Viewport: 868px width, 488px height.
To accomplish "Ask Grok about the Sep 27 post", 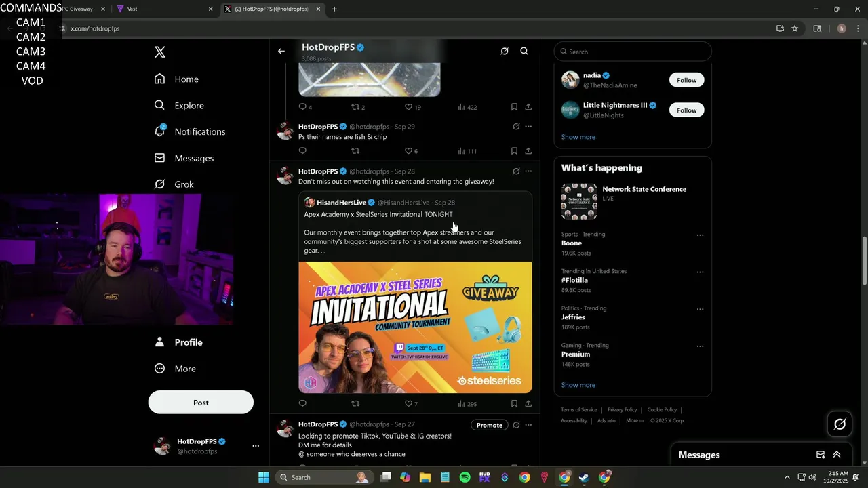I will 516,425.
